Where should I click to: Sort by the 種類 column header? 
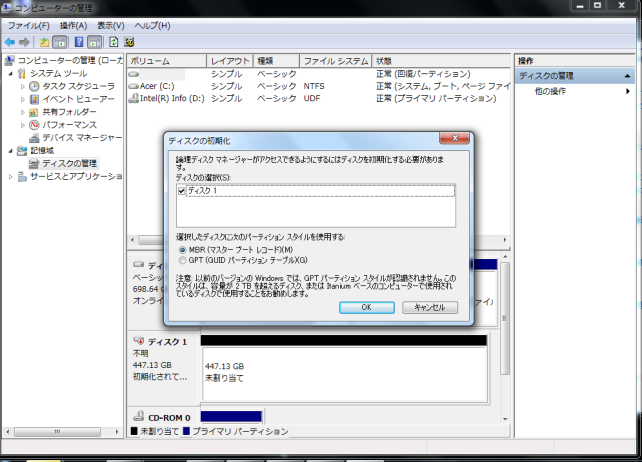click(x=276, y=61)
